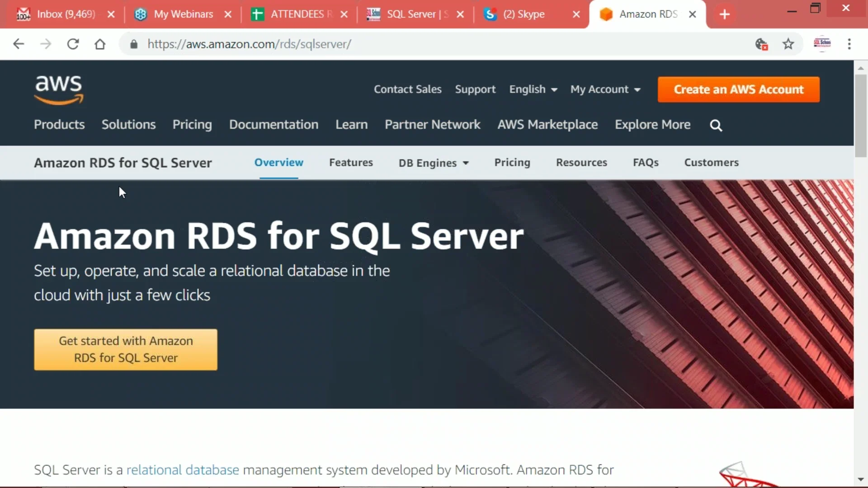Open the English language dropdown
868x488 pixels.
pos(533,89)
